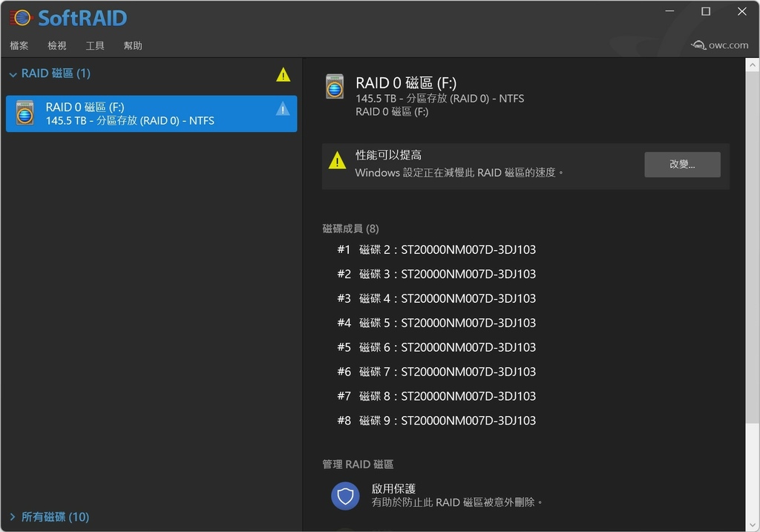Viewport: 760px width, 532px height.
Task: Click the warning icon in the selected RAID 0 row
Action: [283, 108]
